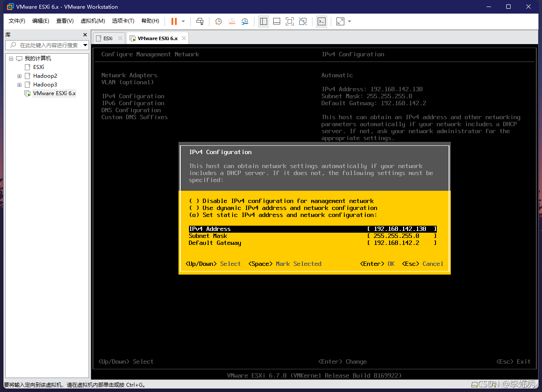Open the console view icon
Viewport: 542px width, 392px height.
tap(322, 21)
